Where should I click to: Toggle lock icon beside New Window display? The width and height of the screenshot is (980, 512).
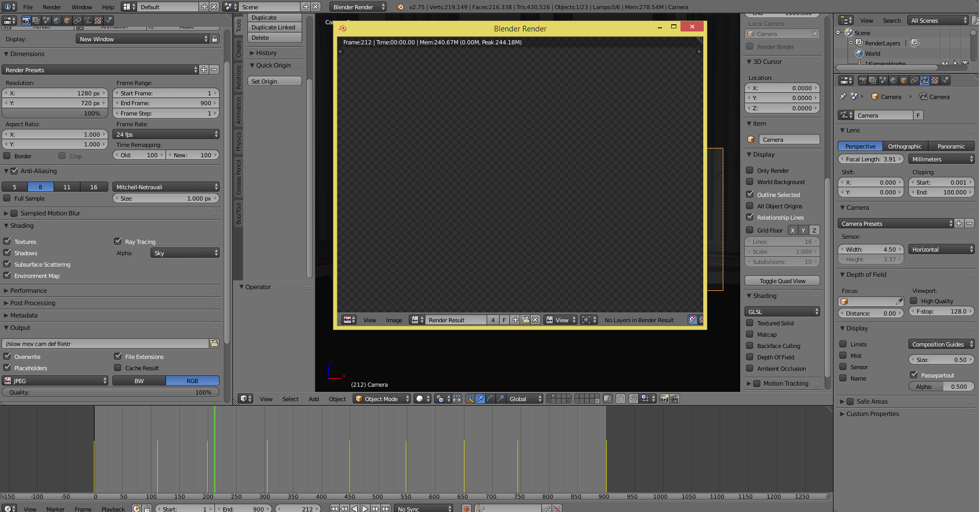(x=215, y=39)
